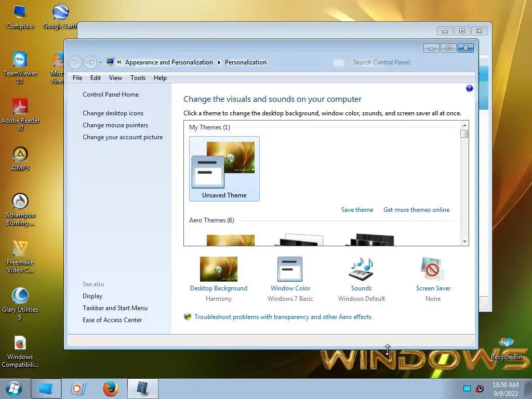Open Ashampoo Burning desktop shortcut
Image resolution: width=532 pixels, height=399 pixels.
pos(20,210)
